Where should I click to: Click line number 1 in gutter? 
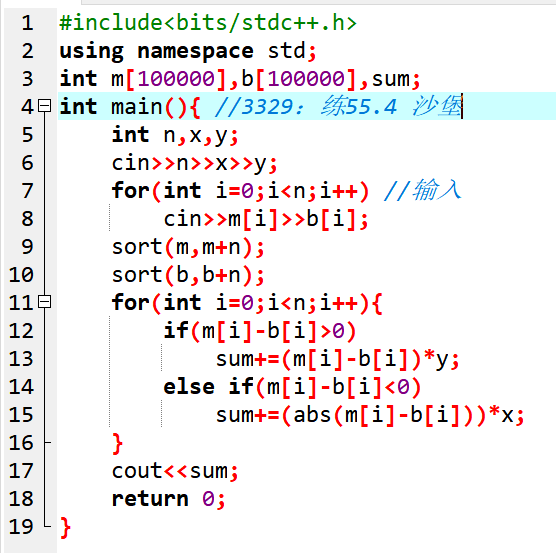click(x=27, y=23)
